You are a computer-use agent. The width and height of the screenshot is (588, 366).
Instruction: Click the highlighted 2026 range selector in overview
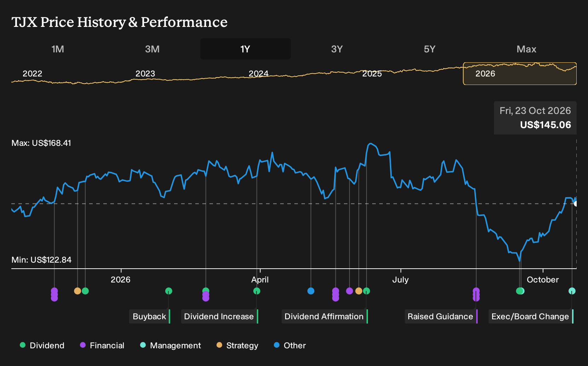click(520, 74)
